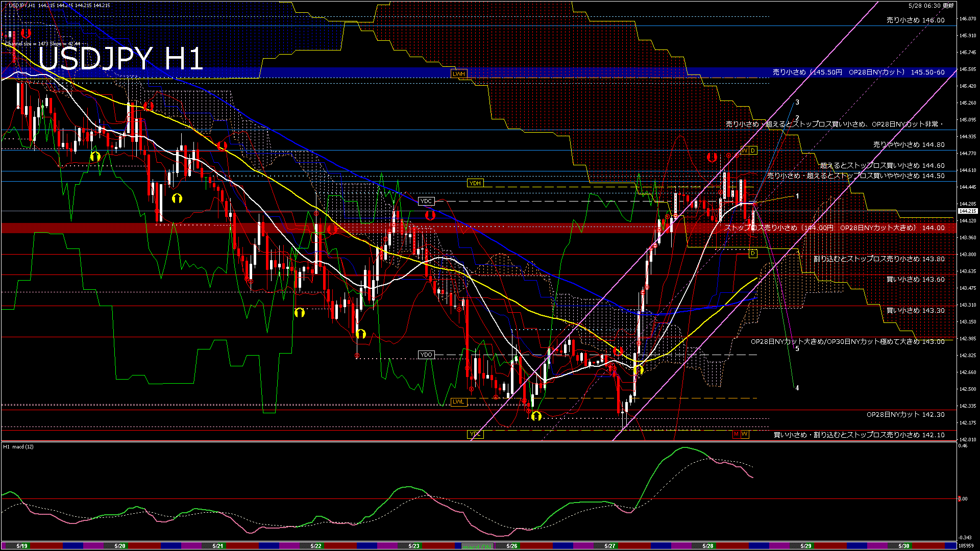Click the 5/26 date marker on timeline
Screen dimensions: 980x551
point(512,546)
